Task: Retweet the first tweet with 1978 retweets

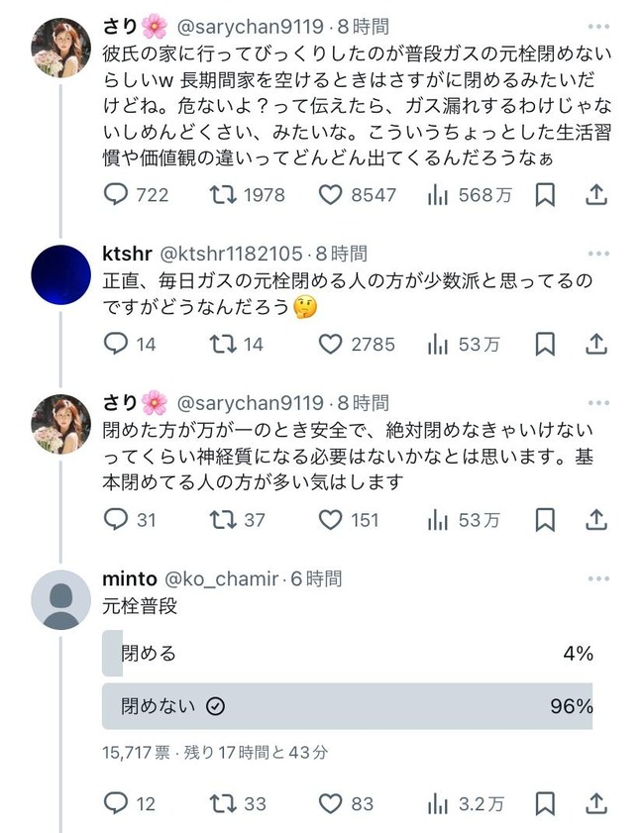Action: click(223, 196)
